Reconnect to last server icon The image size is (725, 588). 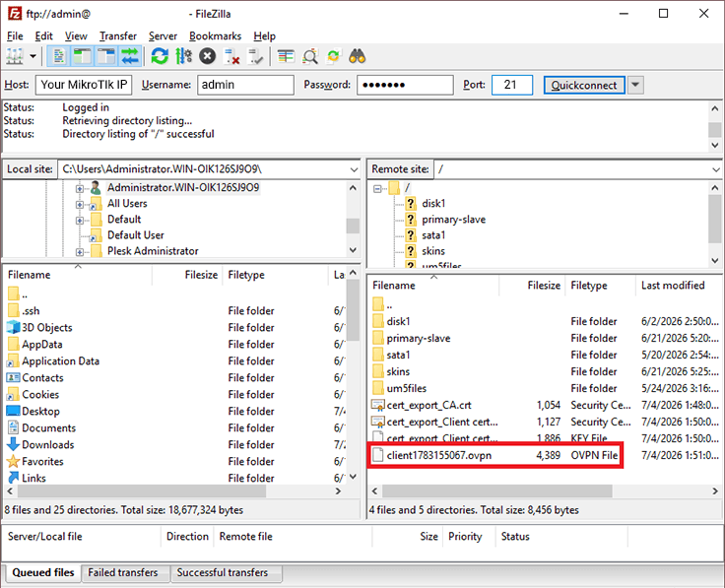256,57
